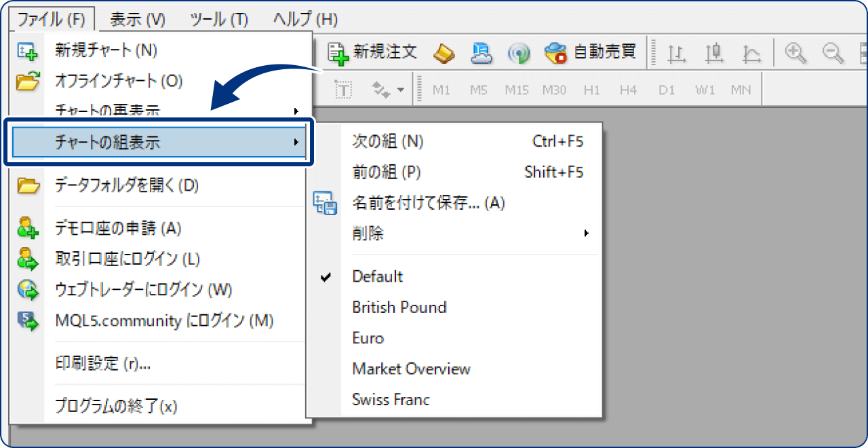
Task: Zoom in on the chart
Action: [x=795, y=52]
